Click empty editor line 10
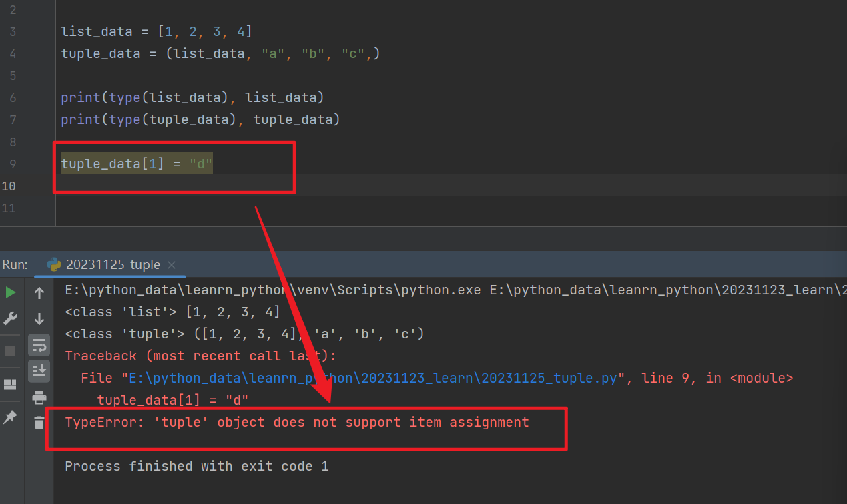 click(451, 185)
